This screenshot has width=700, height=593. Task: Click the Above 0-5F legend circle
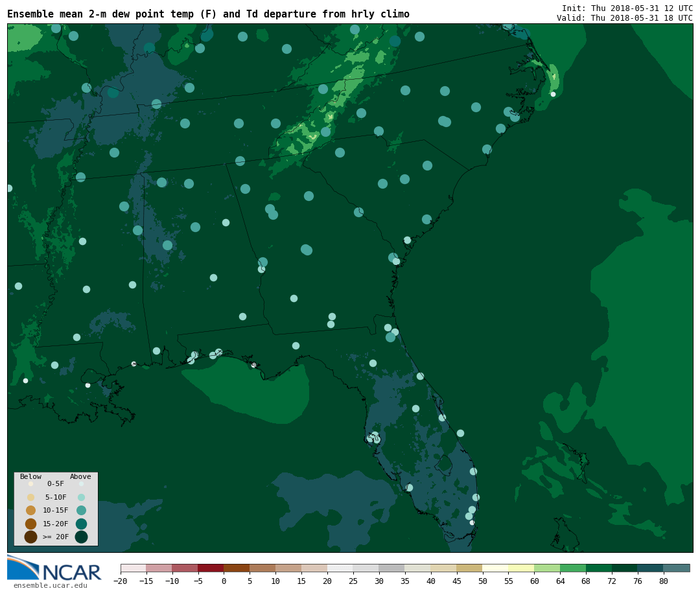pos(81,483)
